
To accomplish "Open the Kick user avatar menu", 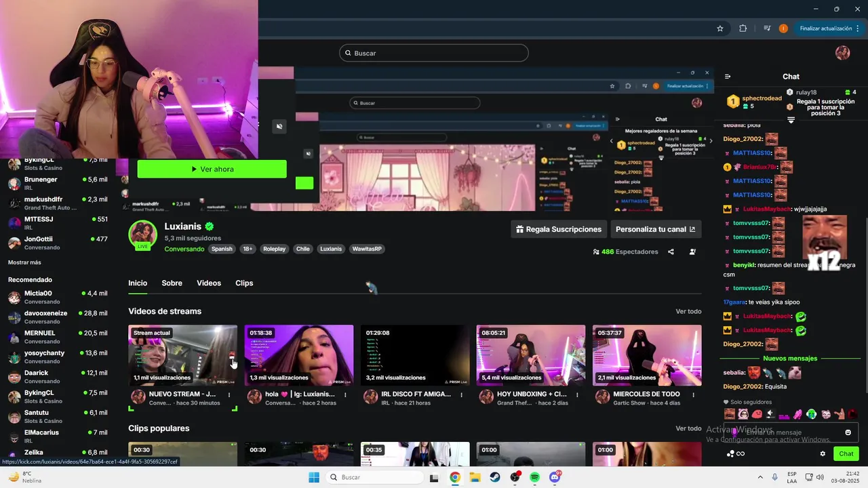I will (x=842, y=53).
